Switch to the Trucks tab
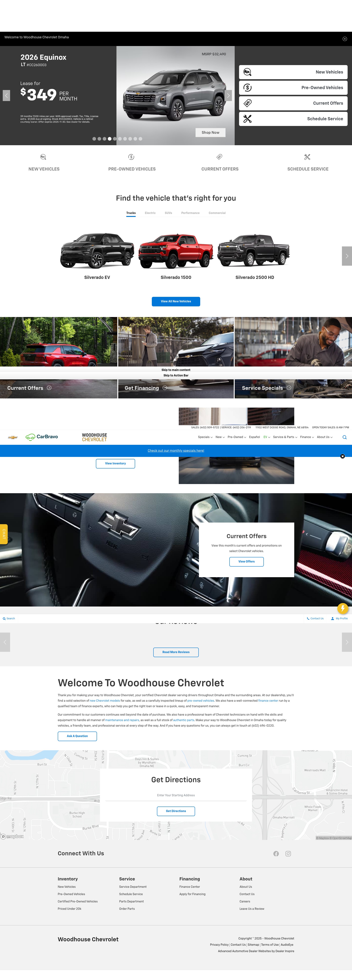 (131, 213)
